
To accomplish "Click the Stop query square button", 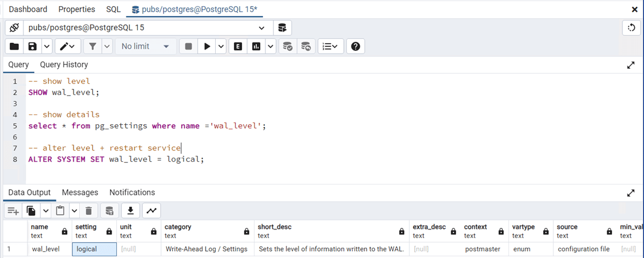I will point(188,47).
